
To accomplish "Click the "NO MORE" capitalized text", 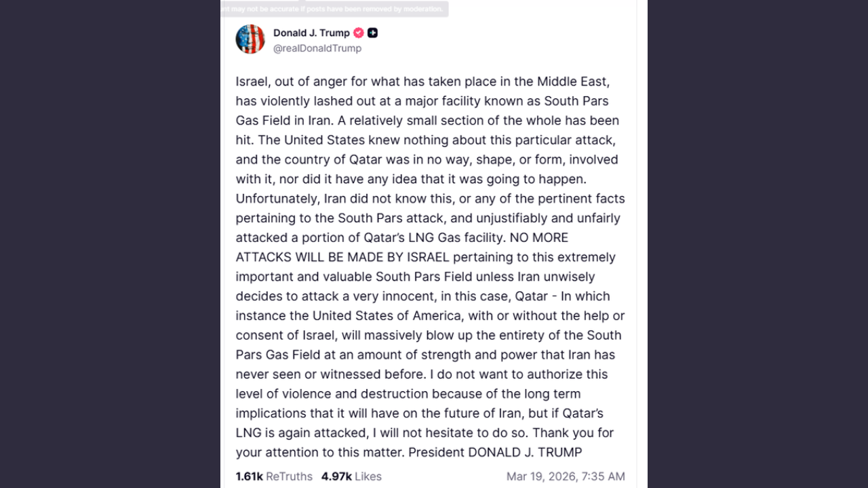I will point(539,238).
